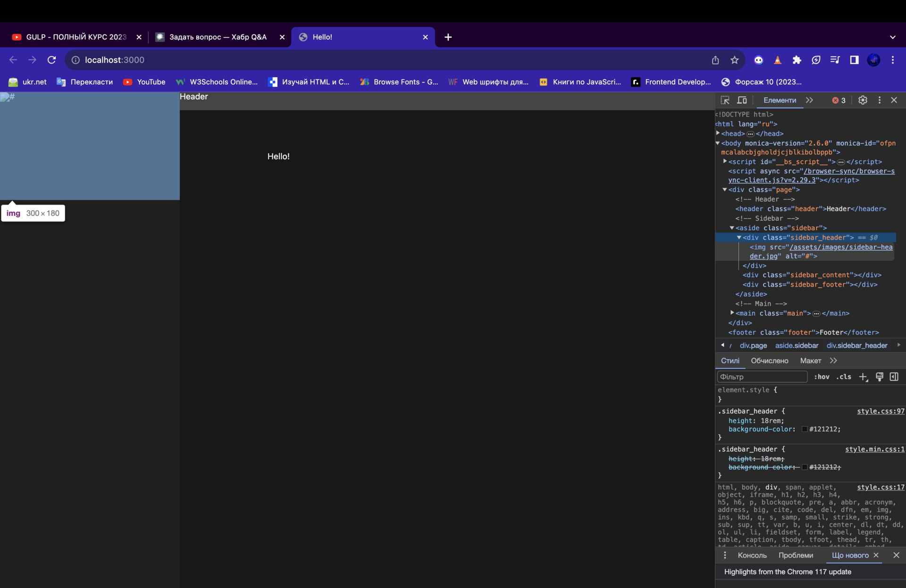The height and width of the screenshot is (588, 906).
Task: Expand the head element node
Action: point(718,133)
